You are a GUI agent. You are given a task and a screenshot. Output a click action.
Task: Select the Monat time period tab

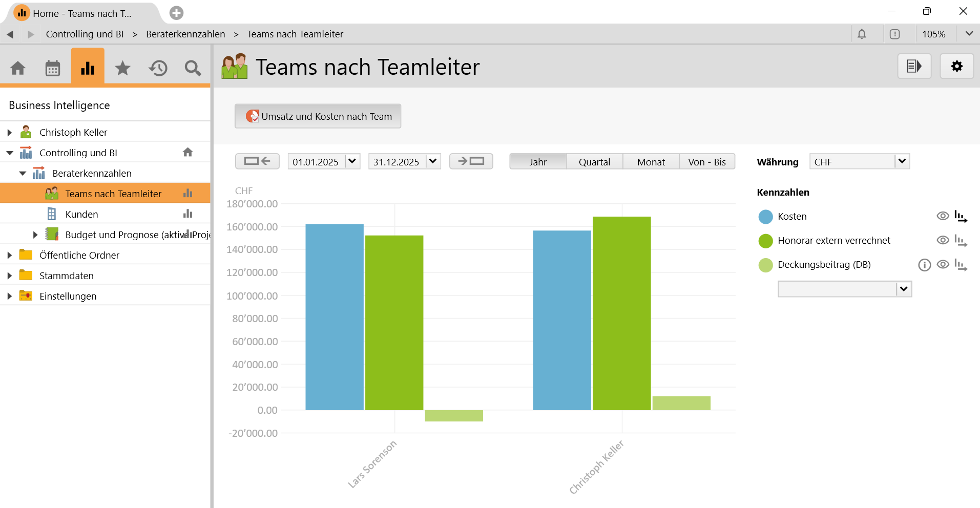(651, 161)
